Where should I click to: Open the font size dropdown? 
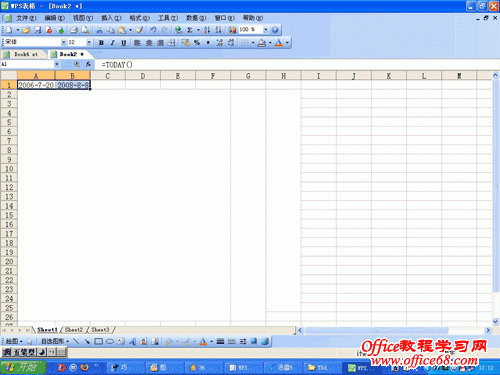[x=89, y=42]
